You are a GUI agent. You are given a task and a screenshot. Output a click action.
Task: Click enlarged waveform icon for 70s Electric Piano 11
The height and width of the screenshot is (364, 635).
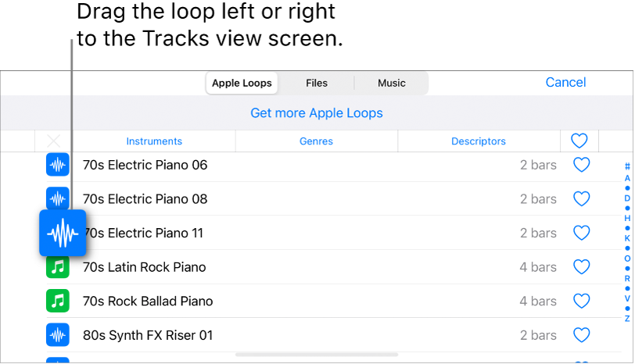pyautogui.click(x=63, y=233)
